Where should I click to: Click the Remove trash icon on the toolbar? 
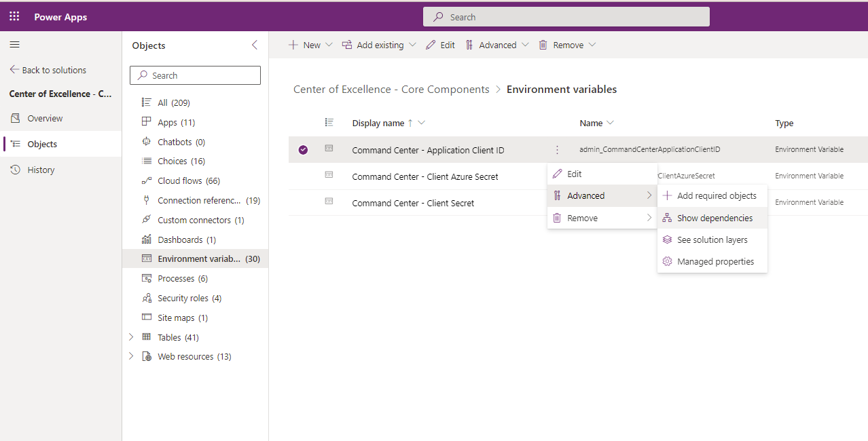coord(543,44)
